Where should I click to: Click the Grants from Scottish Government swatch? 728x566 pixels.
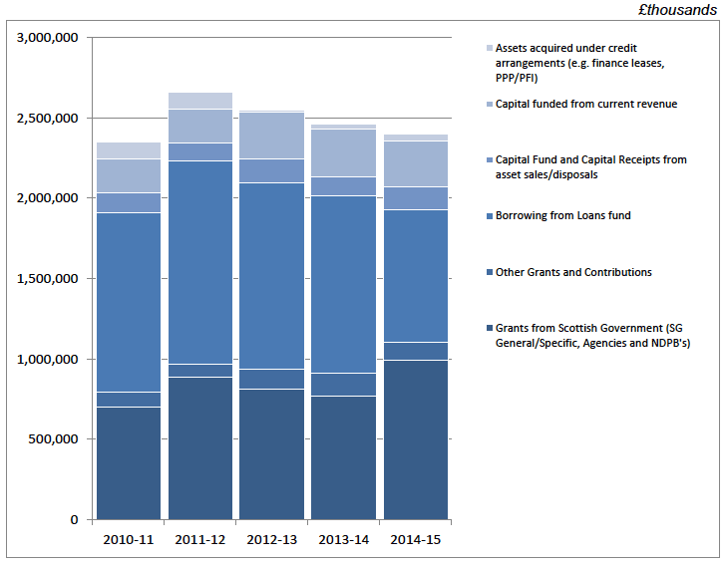coord(490,329)
